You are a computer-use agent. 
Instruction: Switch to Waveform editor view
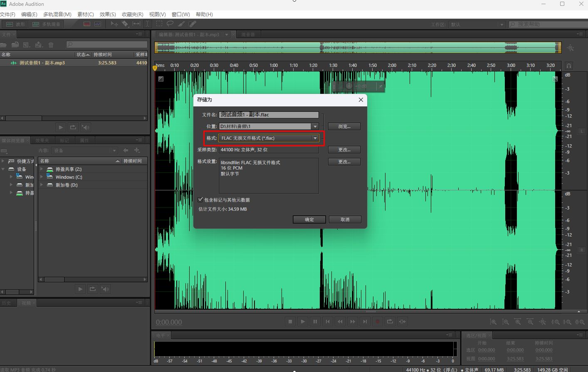15,24
